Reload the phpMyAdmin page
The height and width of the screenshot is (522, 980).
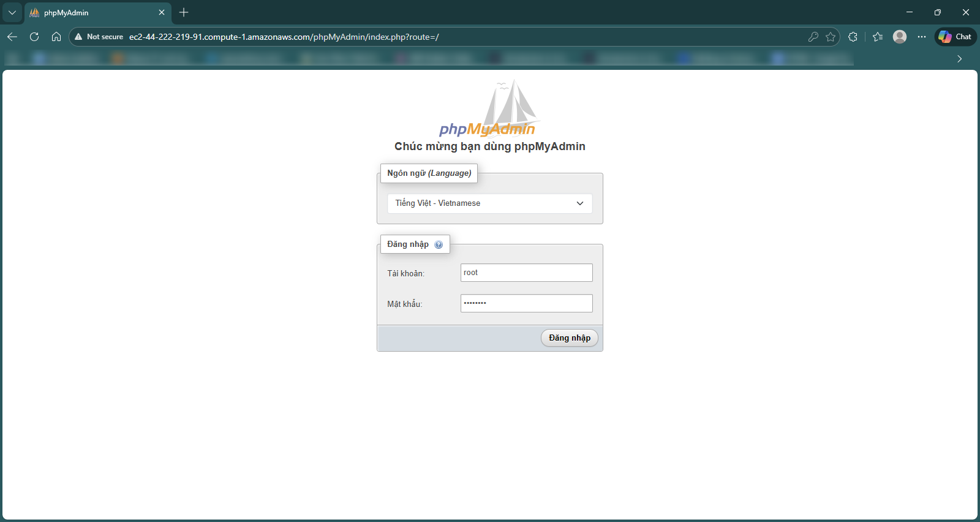[x=34, y=37]
